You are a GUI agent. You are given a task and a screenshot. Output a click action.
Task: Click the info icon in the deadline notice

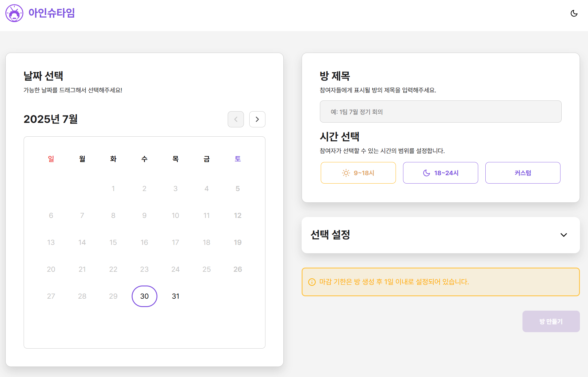click(x=312, y=282)
